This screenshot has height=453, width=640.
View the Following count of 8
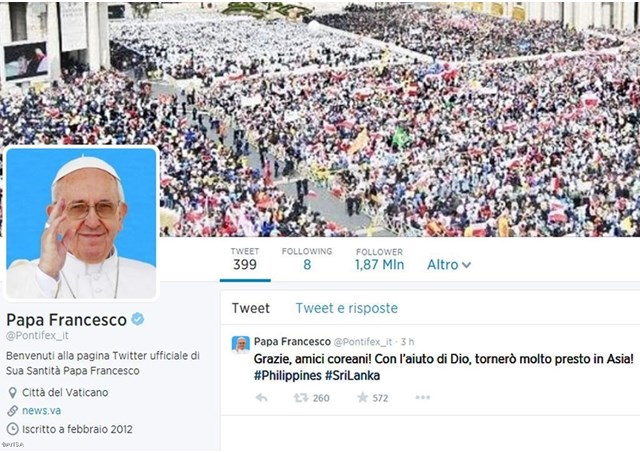307,259
